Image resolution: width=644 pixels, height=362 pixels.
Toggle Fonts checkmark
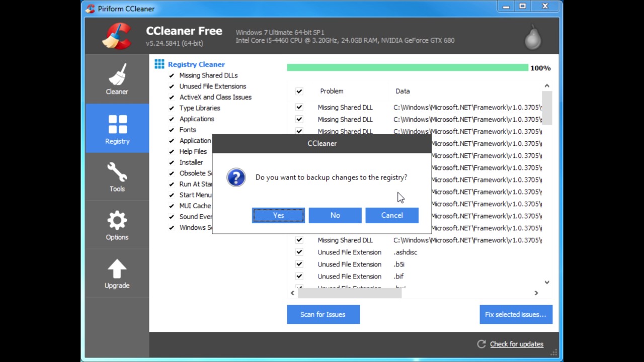[172, 130]
